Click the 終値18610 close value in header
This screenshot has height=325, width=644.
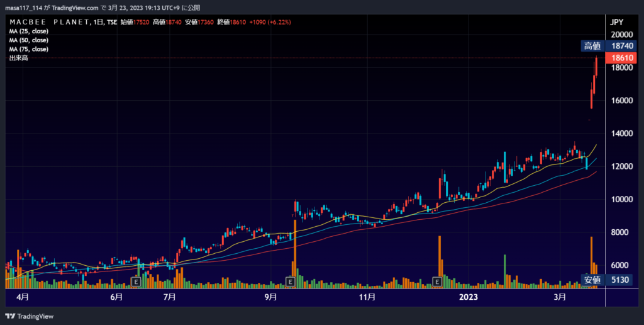tap(231, 22)
